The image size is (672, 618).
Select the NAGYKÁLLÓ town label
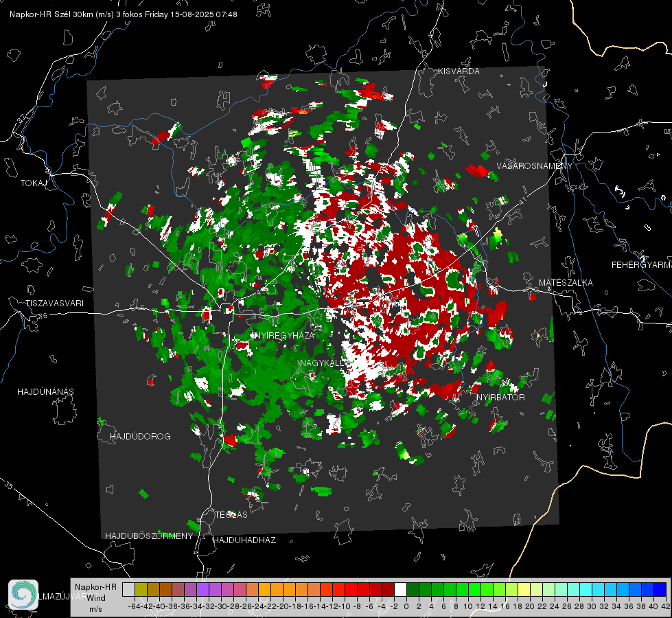[x=323, y=363]
